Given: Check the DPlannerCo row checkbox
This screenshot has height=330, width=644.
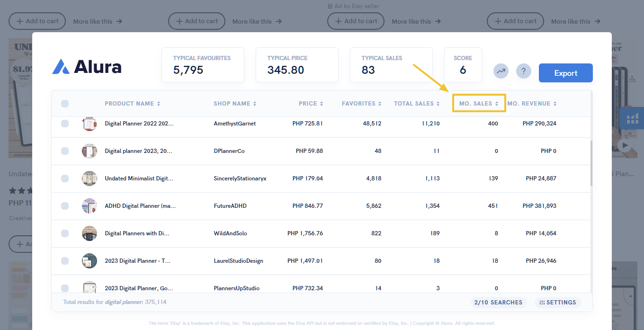Looking at the screenshot, I should click(x=65, y=151).
